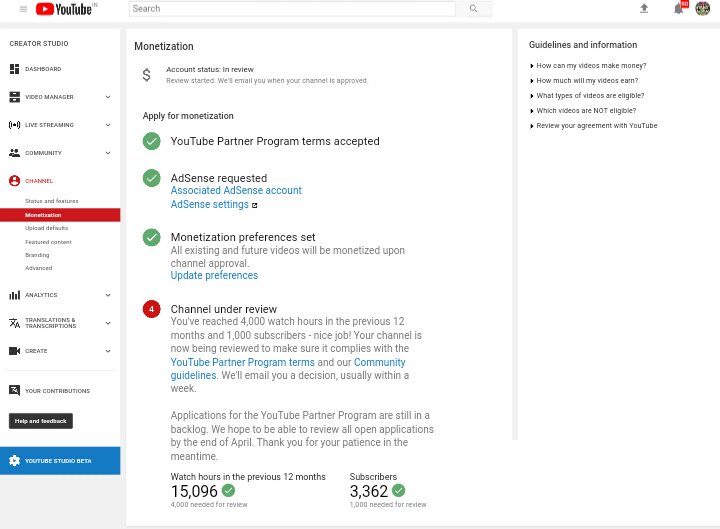Image resolution: width=720 pixels, height=529 pixels.
Task: Open the AdSense settings link
Action: (209, 205)
